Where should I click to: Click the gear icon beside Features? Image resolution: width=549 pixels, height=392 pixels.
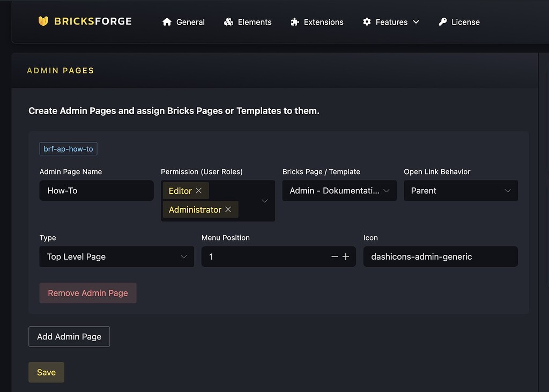367,22
